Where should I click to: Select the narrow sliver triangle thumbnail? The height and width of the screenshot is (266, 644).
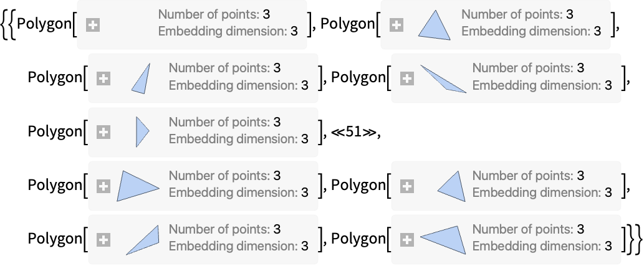pos(142,78)
